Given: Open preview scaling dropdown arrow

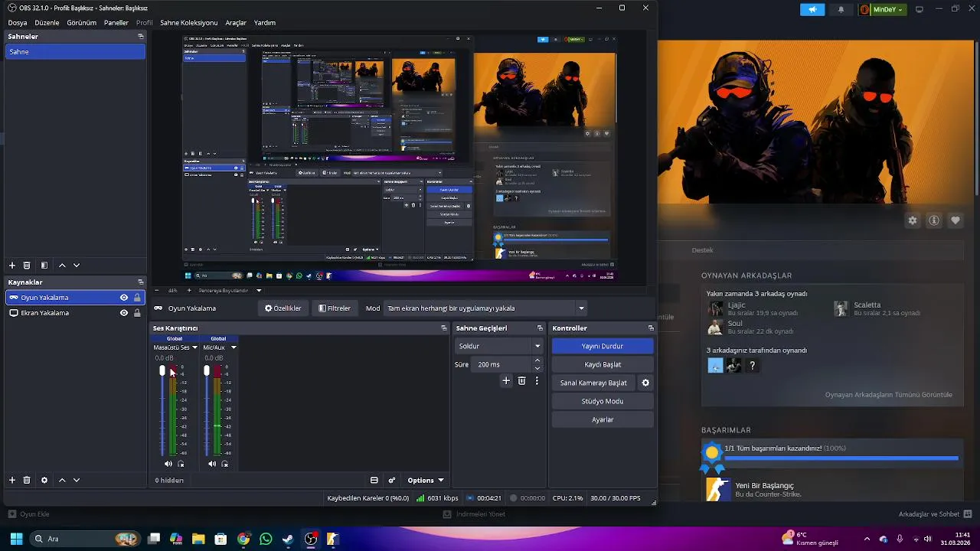Looking at the screenshot, I should [259, 291].
